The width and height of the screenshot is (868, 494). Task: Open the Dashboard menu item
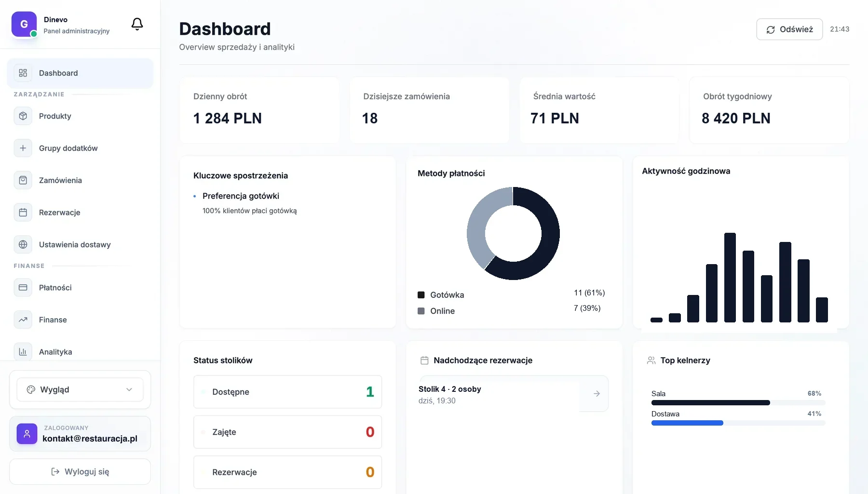click(x=80, y=73)
